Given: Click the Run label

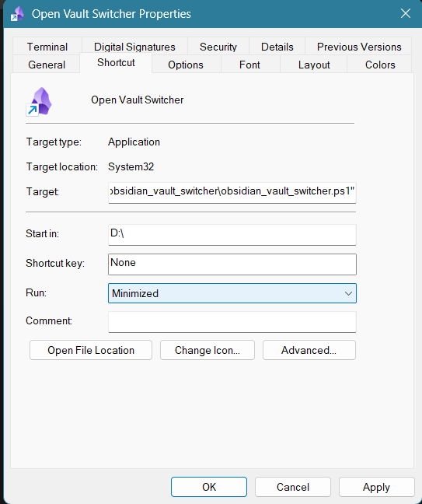Looking at the screenshot, I should coord(36,292).
